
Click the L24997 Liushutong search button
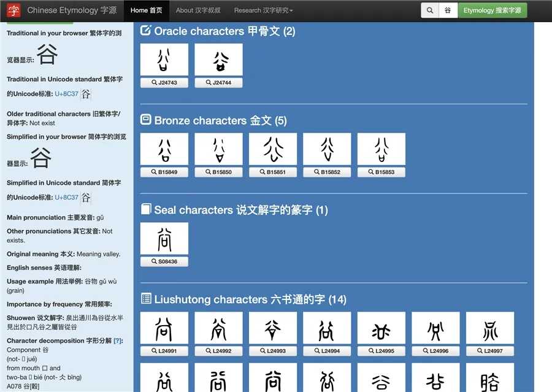coord(489,352)
